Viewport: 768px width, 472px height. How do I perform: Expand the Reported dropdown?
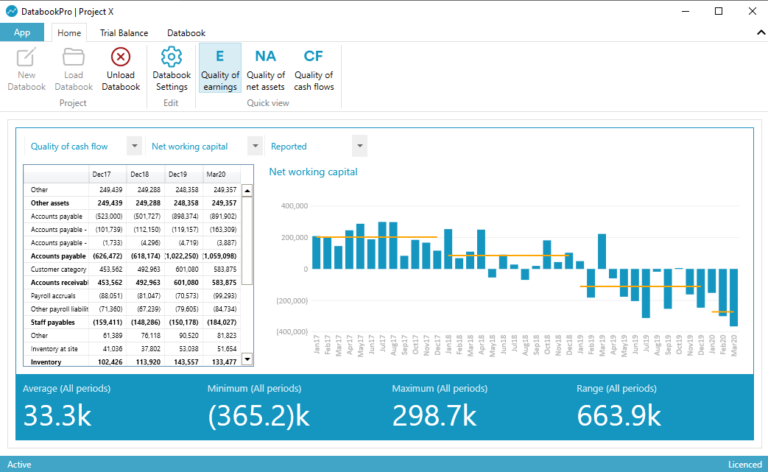[x=359, y=146]
